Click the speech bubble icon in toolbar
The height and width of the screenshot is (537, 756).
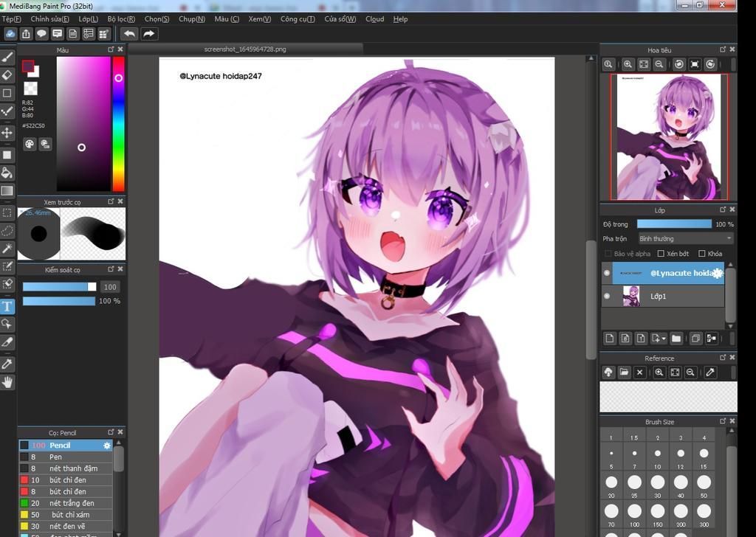[42, 34]
